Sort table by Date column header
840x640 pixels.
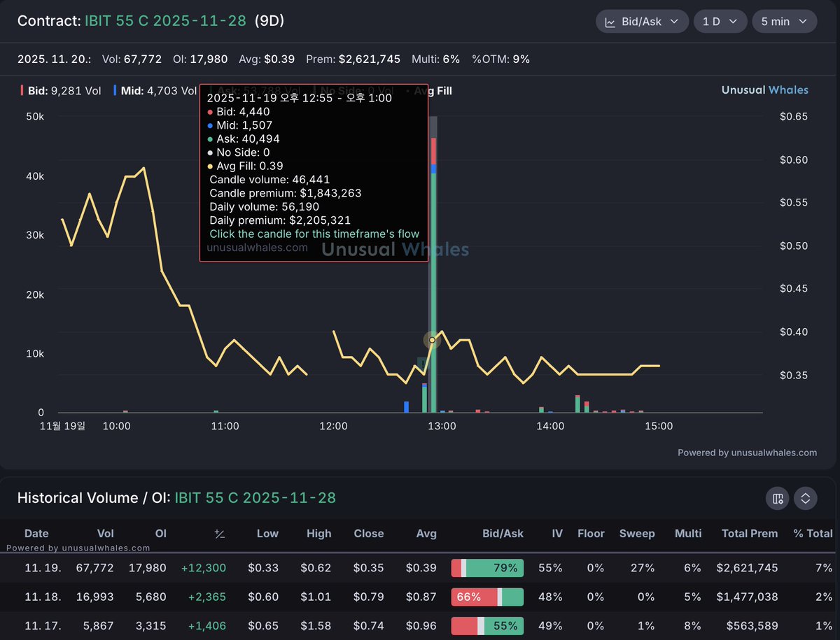tap(36, 533)
